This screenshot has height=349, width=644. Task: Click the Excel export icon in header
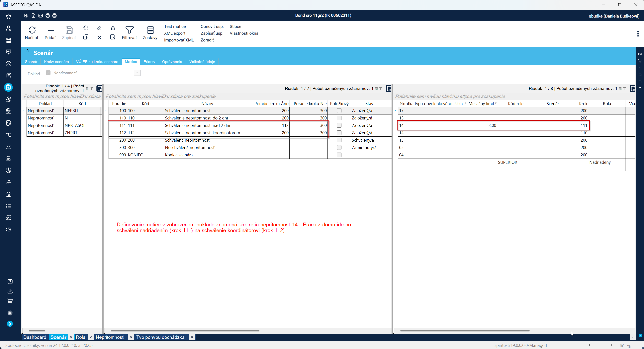(26, 16)
